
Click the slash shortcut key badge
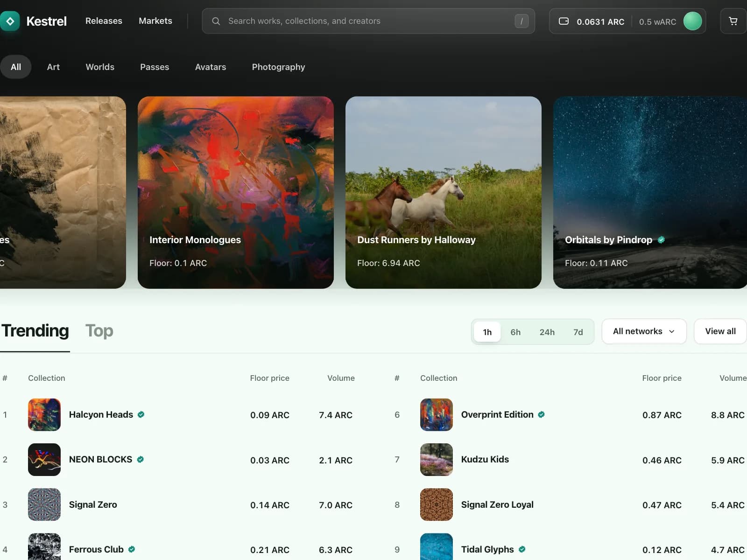point(521,21)
